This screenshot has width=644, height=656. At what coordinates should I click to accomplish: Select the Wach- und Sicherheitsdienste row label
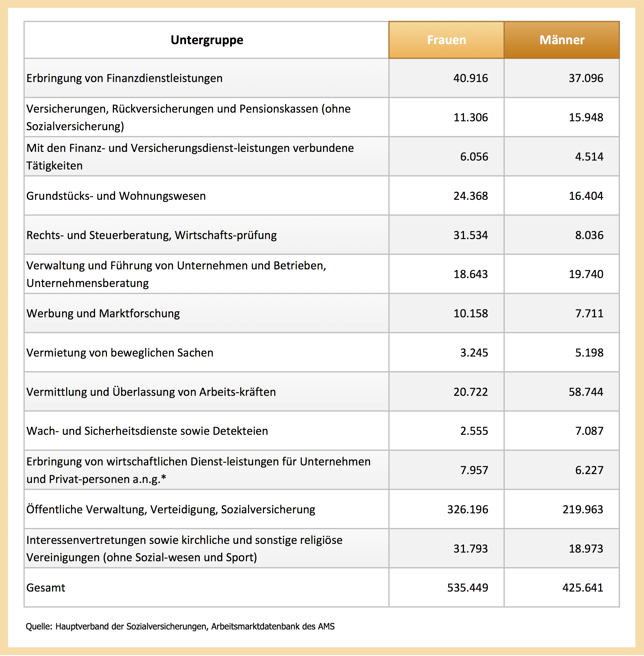147,431
